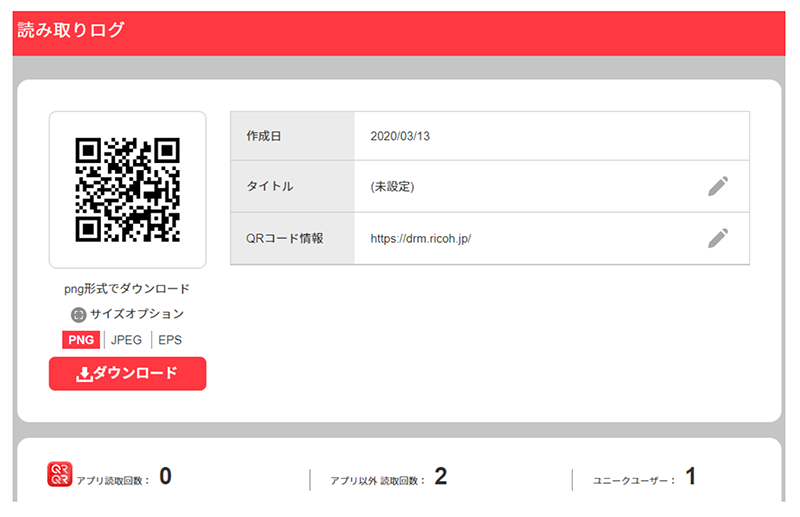Click the タイトル row label

[270, 186]
